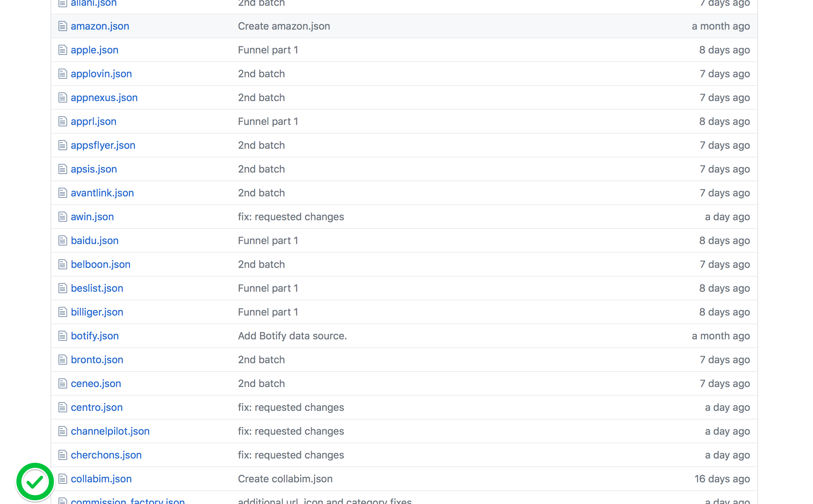
Task: Open centro.json's 'fix: requested changes' commit
Action: [x=291, y=407]
